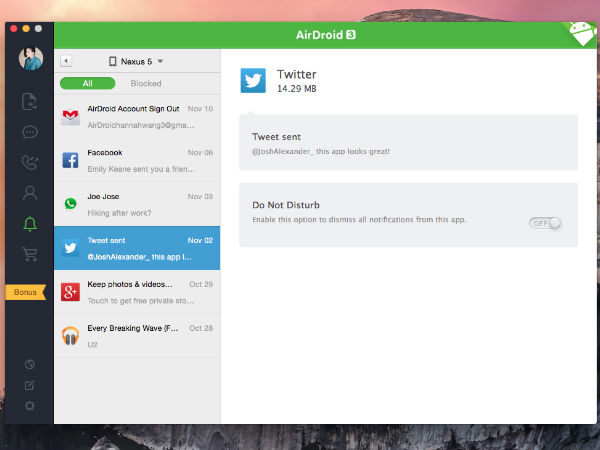Open Joe Jose Hiking after work notification
The image size is (600, 450).
(137, 204)
